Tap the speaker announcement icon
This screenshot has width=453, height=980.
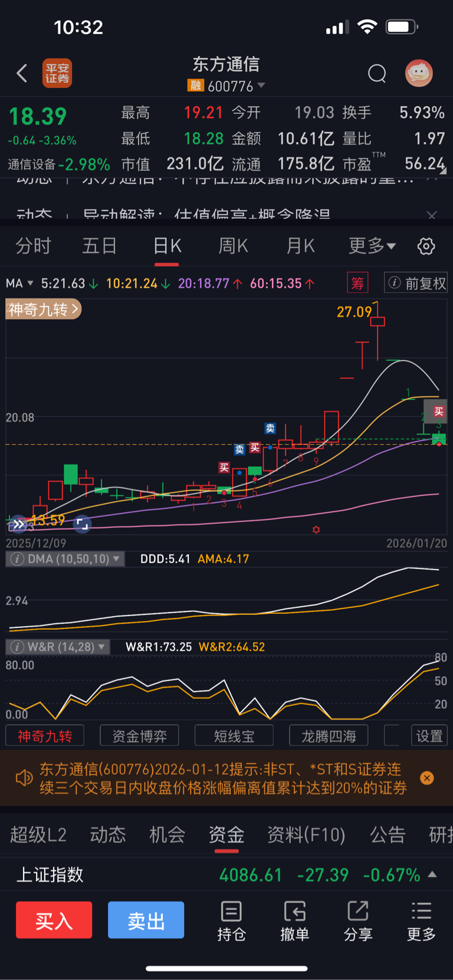click(x=24, y=778)
